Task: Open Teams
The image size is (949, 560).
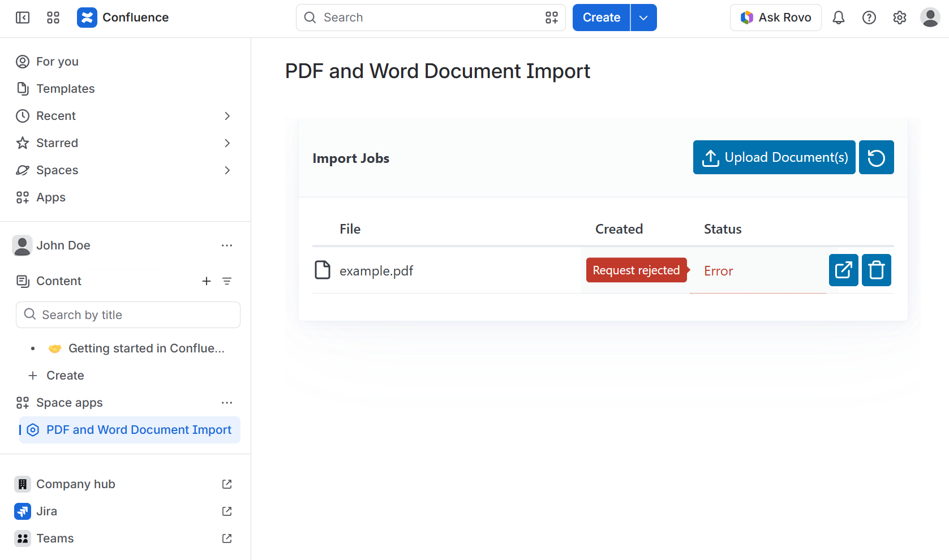Action: coord(55,539)
